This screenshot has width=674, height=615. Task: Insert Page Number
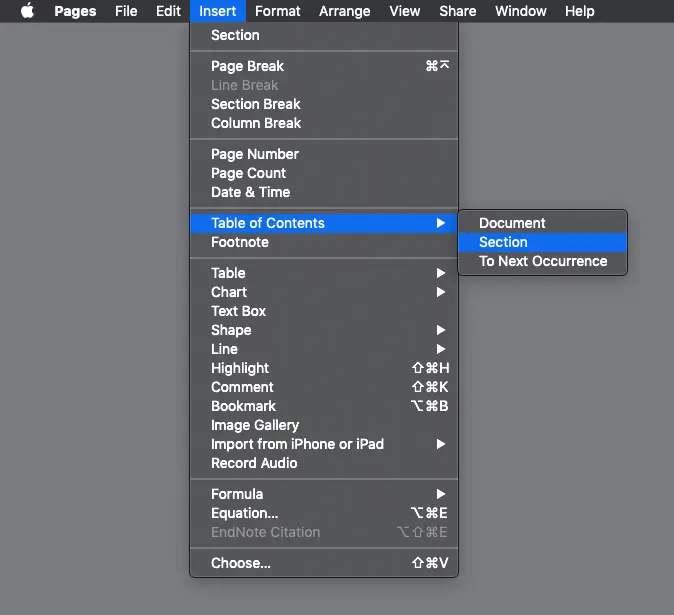click(324, 154)
